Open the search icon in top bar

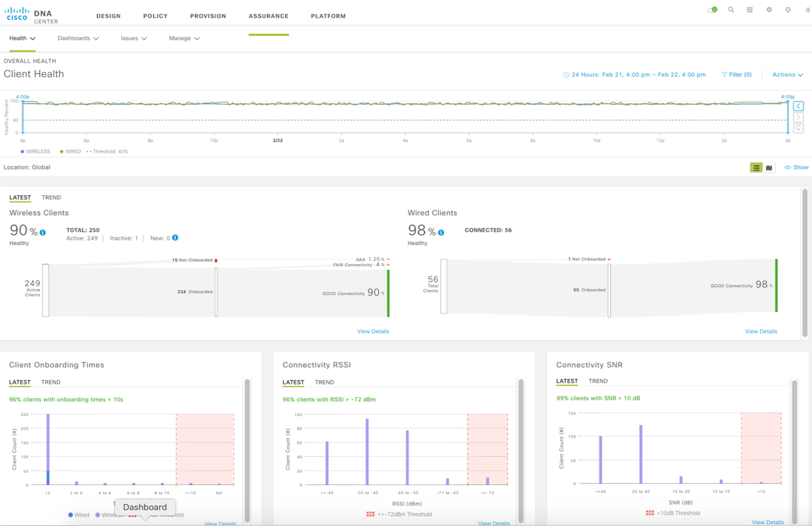click(731, 10)
